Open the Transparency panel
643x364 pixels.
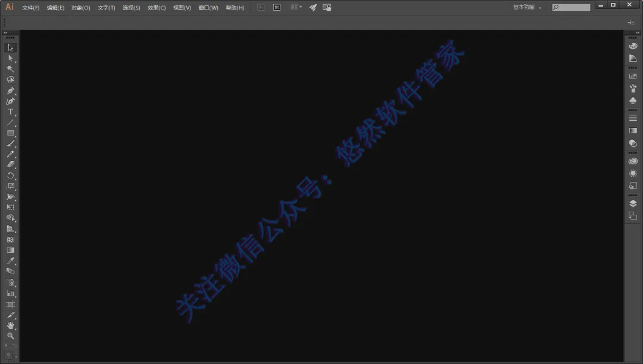click(633, 143)
